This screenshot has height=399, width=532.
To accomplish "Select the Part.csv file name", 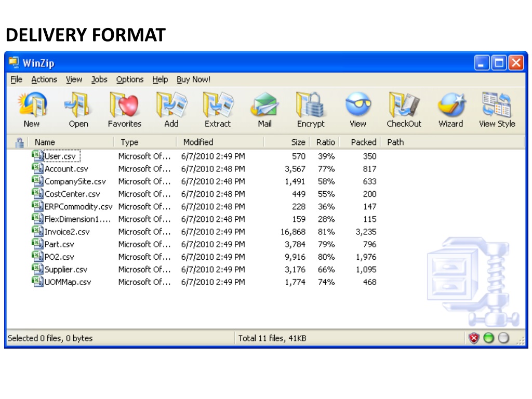I will [x=59, y=244].
